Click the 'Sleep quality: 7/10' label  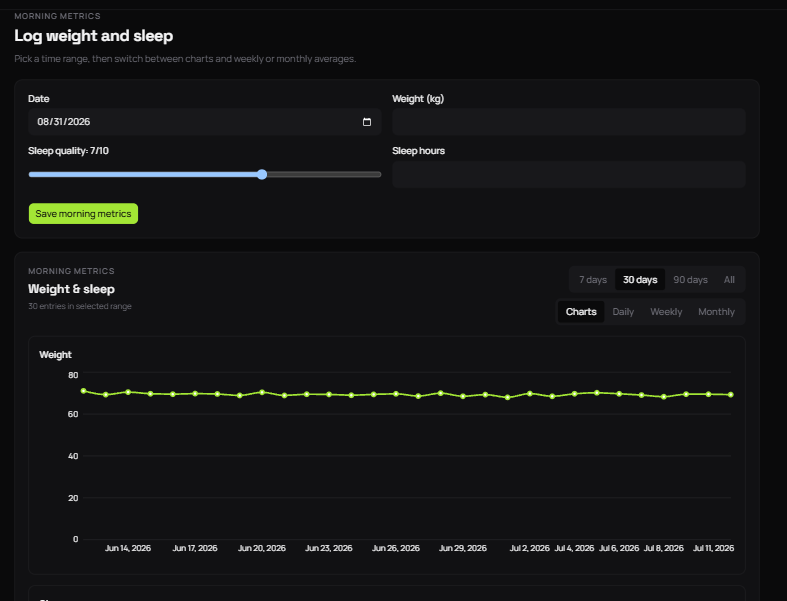tap(68, 151)
